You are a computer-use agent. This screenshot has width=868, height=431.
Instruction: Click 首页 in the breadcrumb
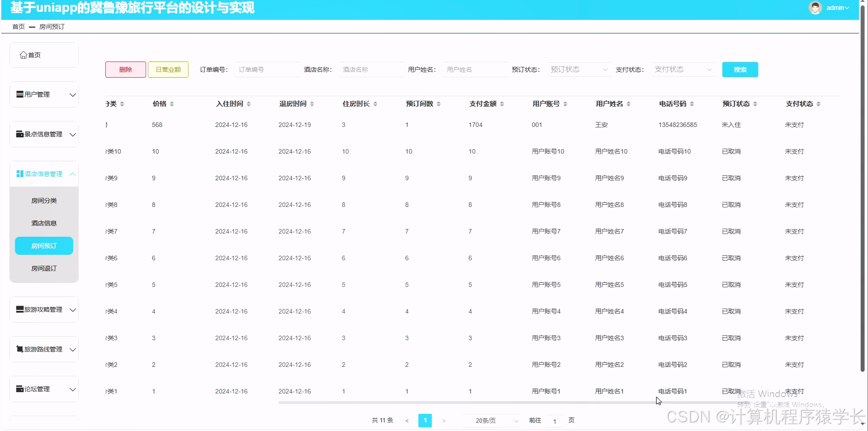(x=19, y=27)
